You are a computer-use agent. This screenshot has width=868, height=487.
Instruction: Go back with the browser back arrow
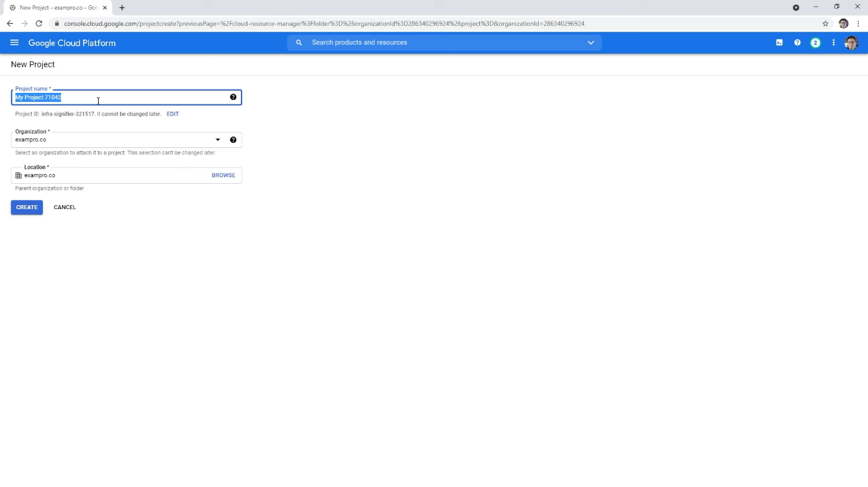click(10, 23)
